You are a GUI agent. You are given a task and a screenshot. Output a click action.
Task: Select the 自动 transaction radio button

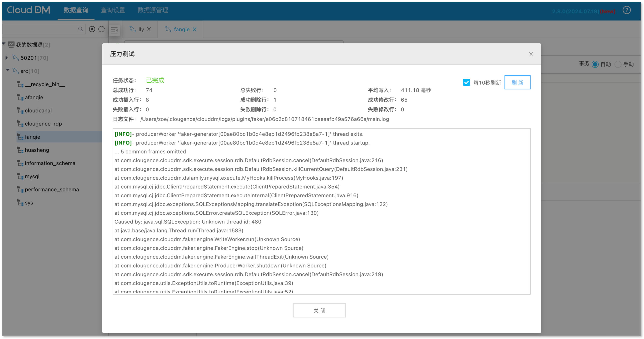click(x=595, y=64)
